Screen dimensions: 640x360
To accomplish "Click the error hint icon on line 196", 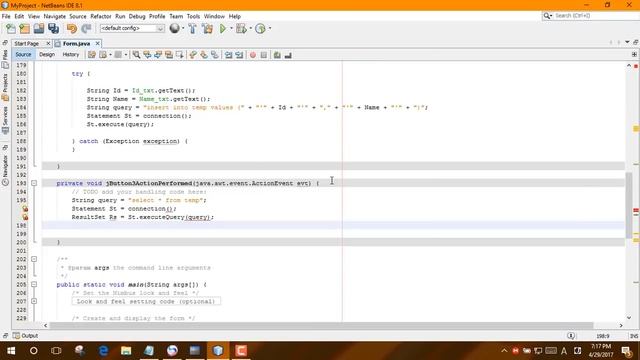I will click(x=25, y=209).
